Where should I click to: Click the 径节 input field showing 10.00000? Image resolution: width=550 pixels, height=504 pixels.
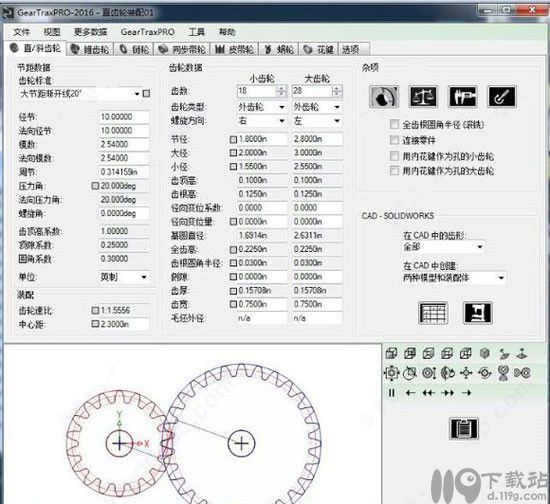click(x=124, y=117)
